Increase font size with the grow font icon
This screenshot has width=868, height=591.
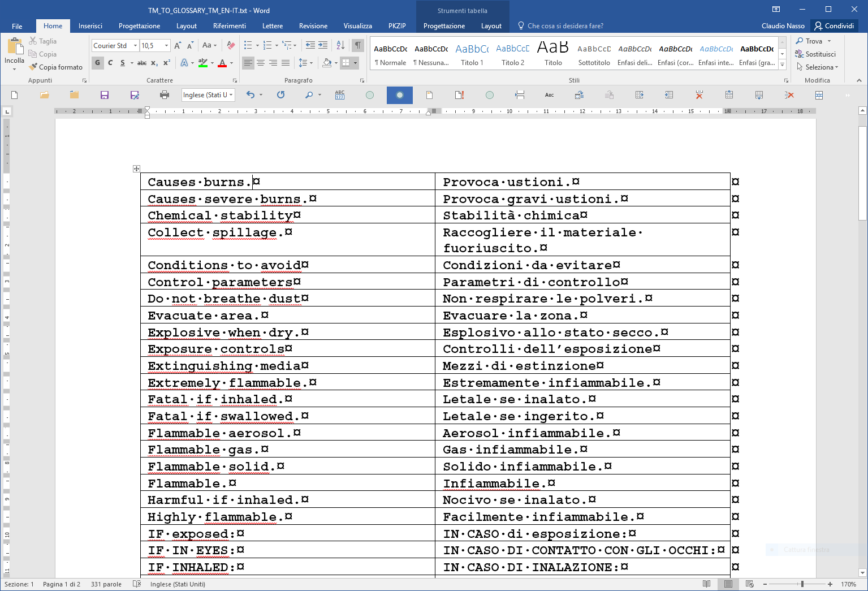178,46
